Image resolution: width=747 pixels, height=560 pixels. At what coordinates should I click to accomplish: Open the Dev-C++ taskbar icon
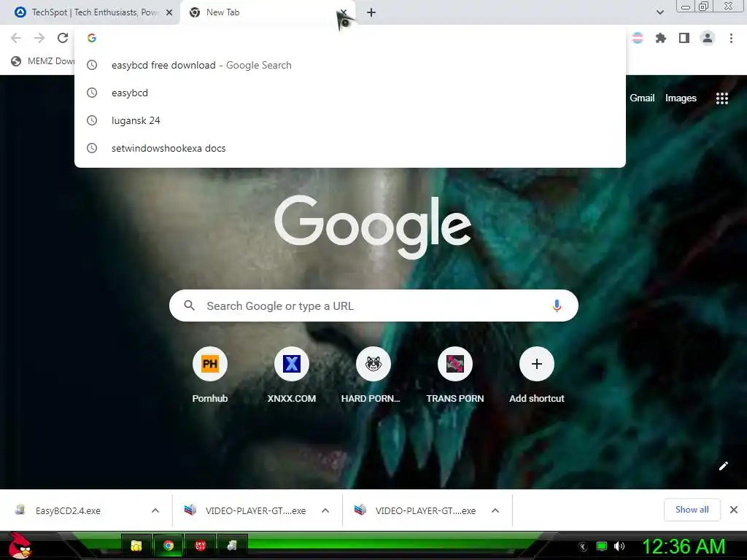pyautogui.click(x=200, y=545)
